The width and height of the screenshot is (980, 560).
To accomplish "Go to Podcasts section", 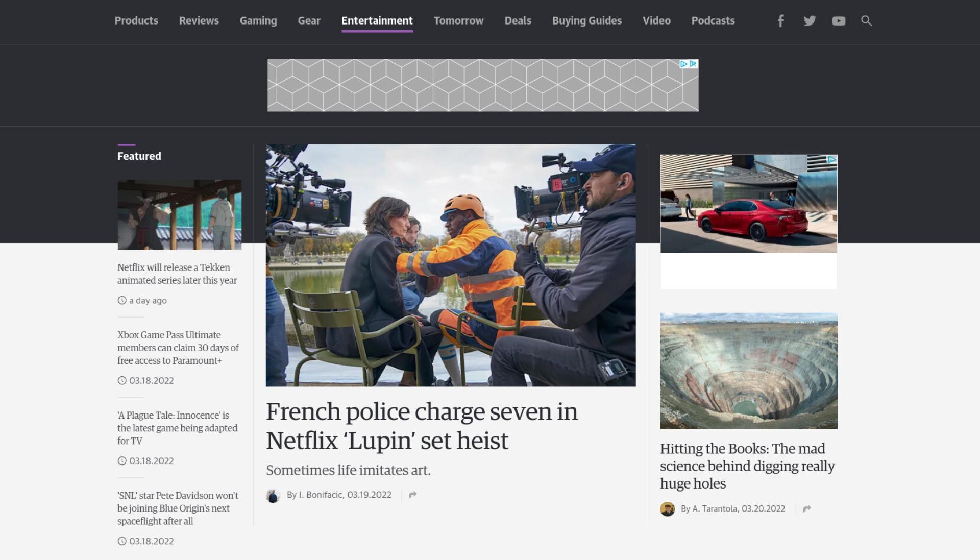I will click(x=713, y=21).
